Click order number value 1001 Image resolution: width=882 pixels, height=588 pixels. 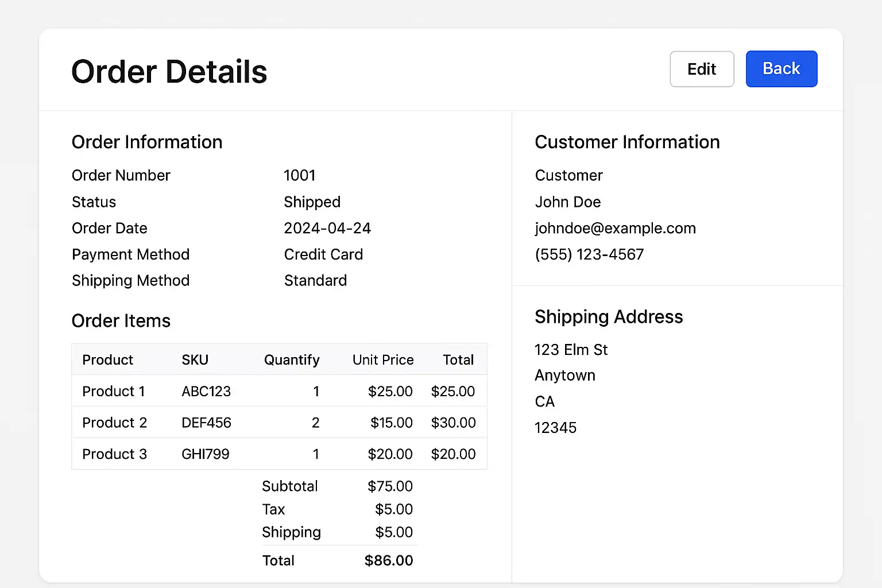[x=300, y=176]
